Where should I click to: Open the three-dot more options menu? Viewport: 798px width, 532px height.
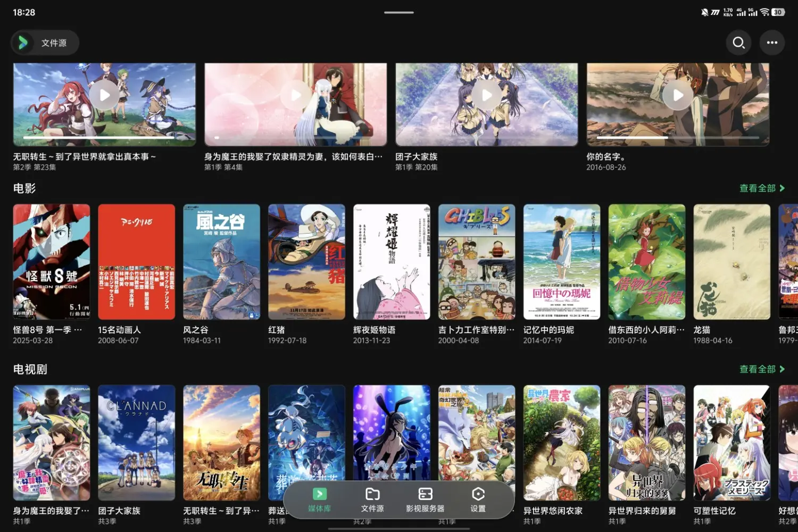[772, 43]
